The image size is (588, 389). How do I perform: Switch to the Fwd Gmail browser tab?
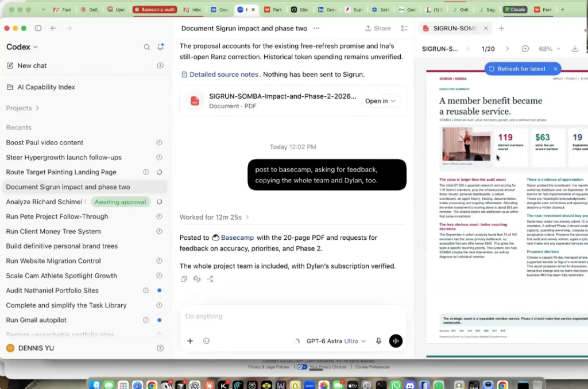[x=62, y=10]
